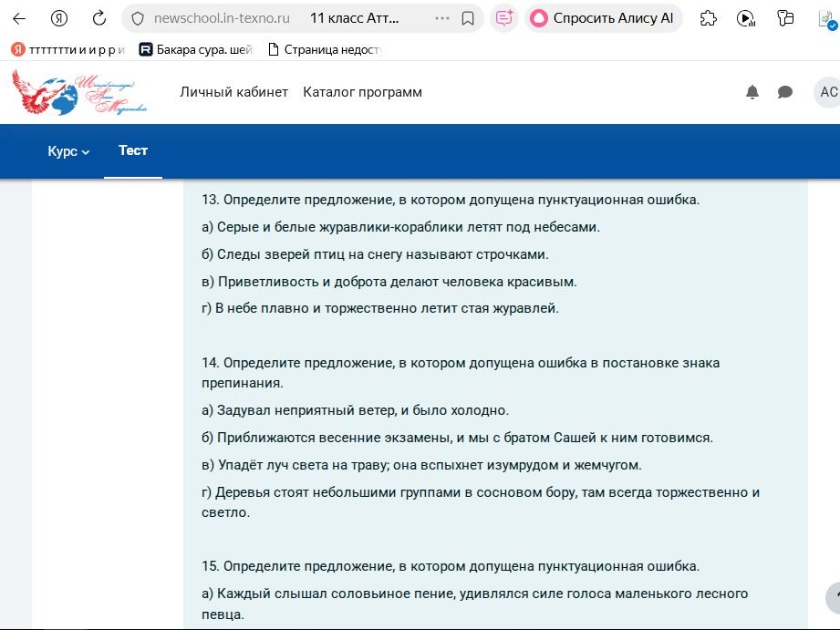The width and height of the screenshot is (840, 630).
Task: Click answer а) Задувал неприятный ветер
Action: pyautogui.click(x=355, y=410)
